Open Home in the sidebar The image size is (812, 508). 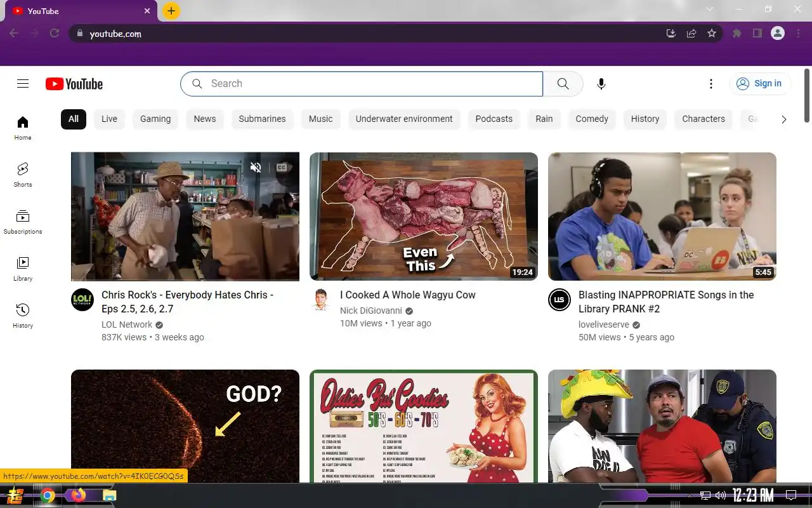pyautogui.click(x=23, y=128)
